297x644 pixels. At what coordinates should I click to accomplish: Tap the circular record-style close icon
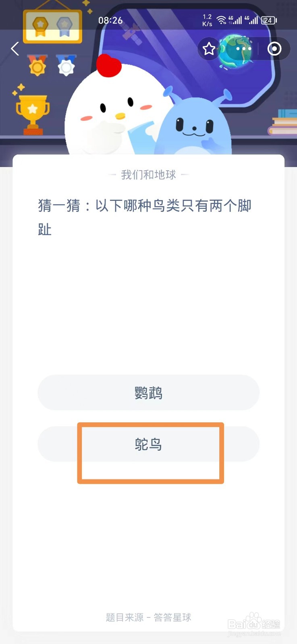274,49
